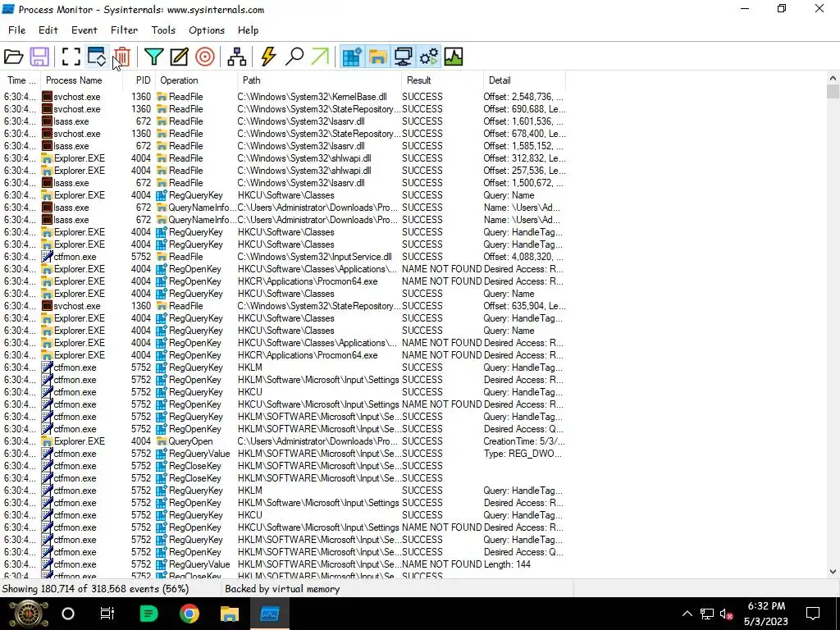This screenshot has width=840, height=630.
Task: Open the green chat app on taskbar
Action: (148, 614)
